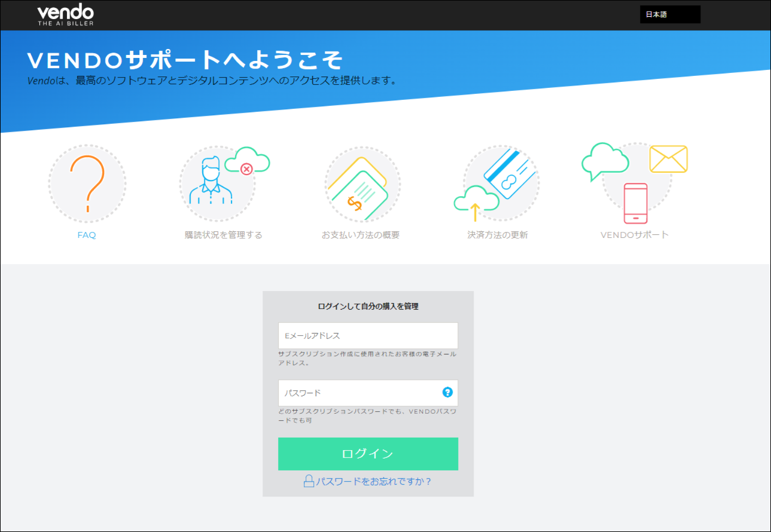
Task: Open the 日本語 language dropdown
Action: point(669,14)
